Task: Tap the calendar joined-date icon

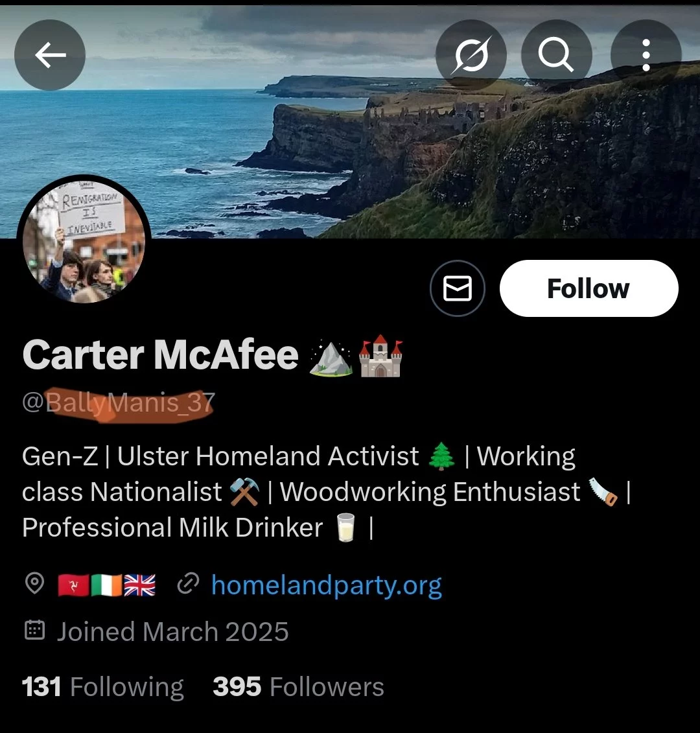Action: click(34, 630)
